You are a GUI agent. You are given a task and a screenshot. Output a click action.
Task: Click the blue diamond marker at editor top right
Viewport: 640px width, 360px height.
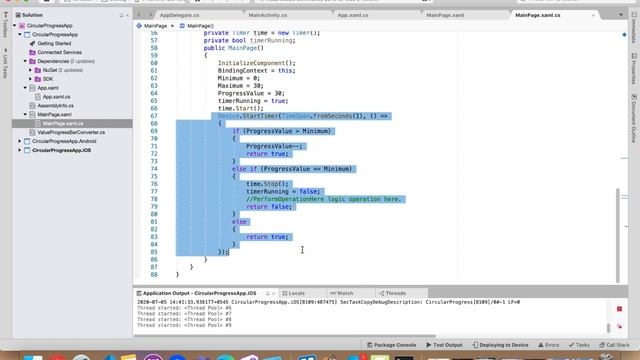624,35
